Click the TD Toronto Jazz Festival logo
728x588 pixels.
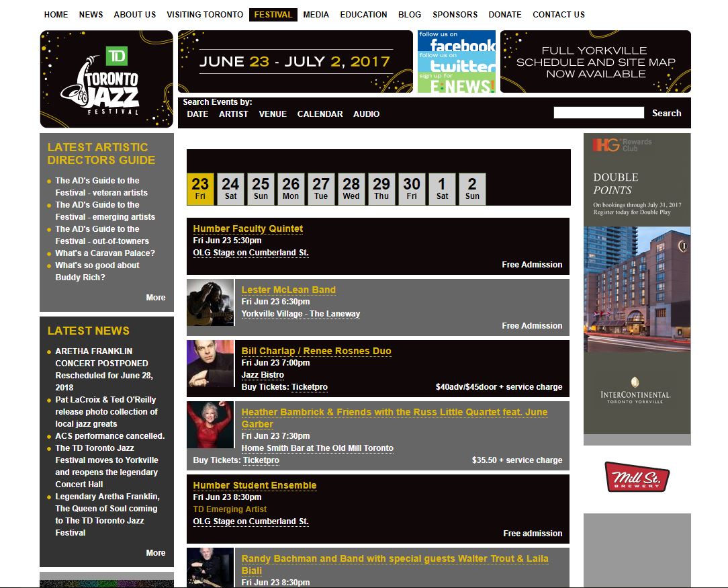pyautogui.click(x=106, y=79)
